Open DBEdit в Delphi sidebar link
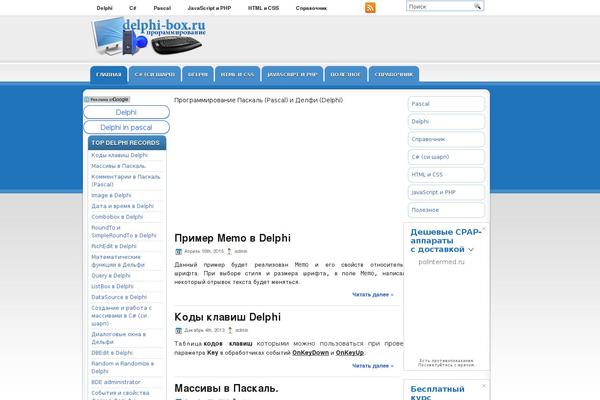 pos(112,353)
